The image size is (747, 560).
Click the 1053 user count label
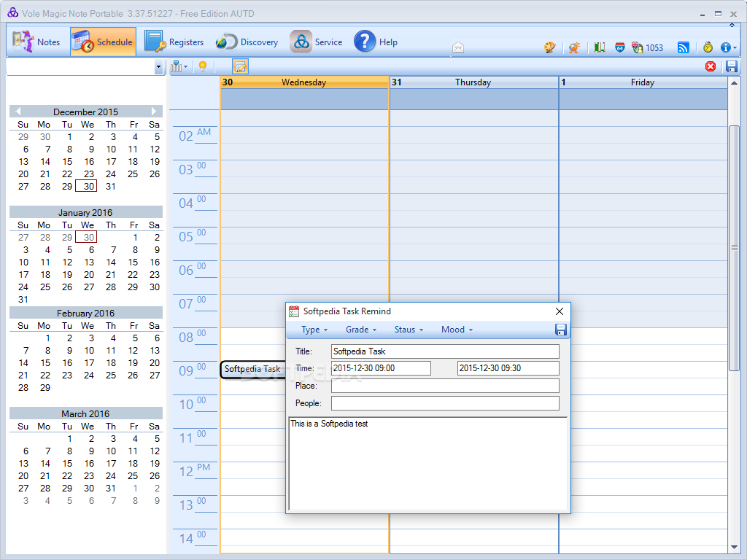[x=654, y=47]
